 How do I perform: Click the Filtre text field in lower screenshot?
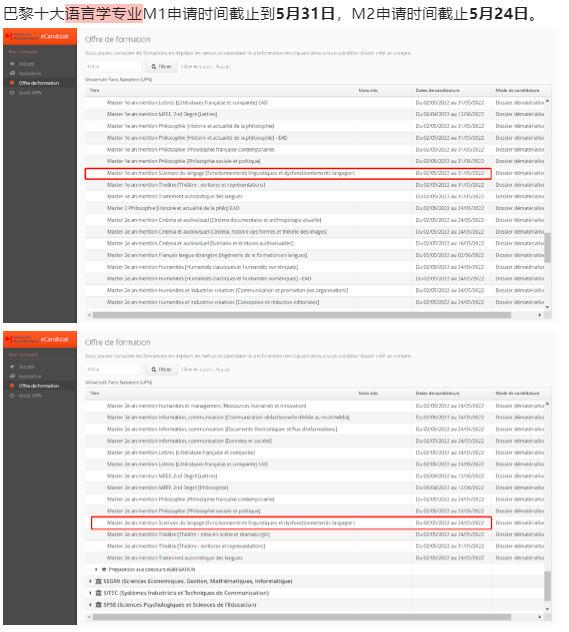tap(113, 370)
